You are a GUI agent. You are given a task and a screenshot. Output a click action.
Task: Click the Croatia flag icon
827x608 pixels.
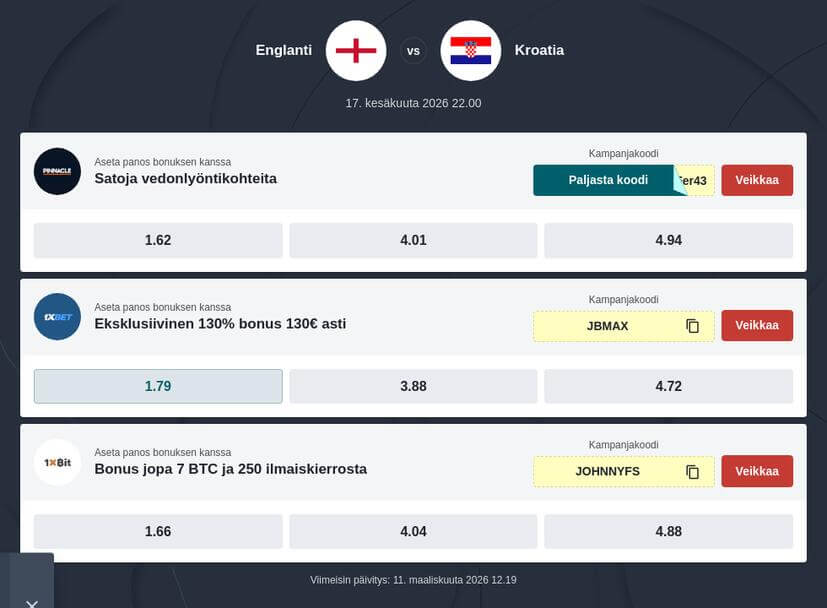[x=470, y=50]
